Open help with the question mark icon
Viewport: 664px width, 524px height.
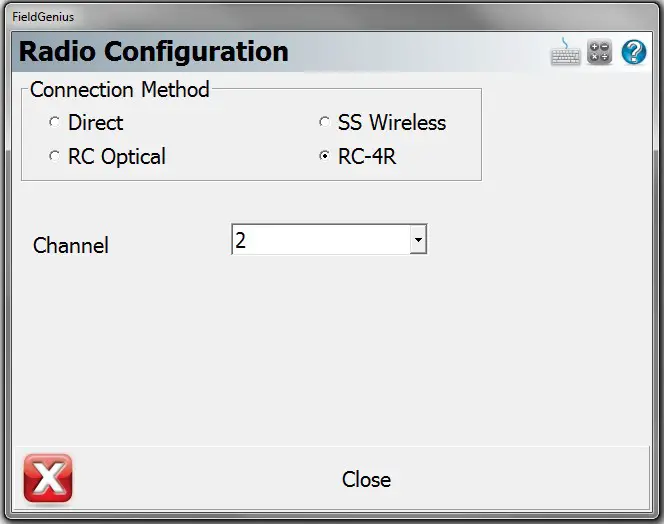(x=634, y=52)
